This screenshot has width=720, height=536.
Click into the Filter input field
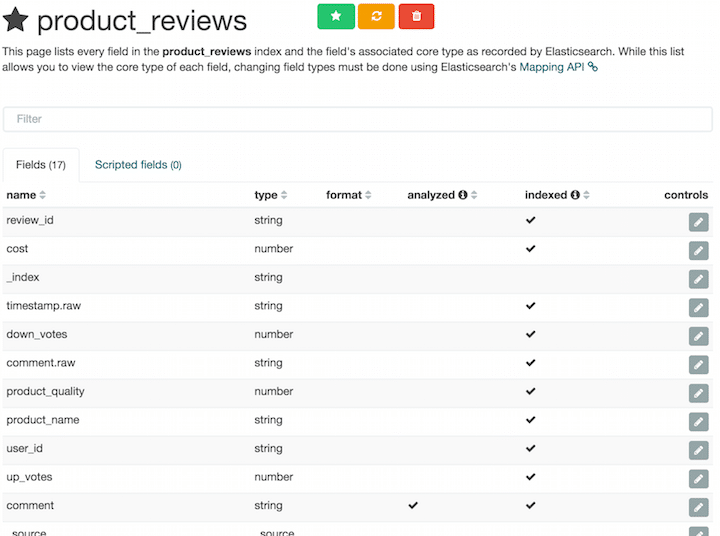(x=358, y=119)
